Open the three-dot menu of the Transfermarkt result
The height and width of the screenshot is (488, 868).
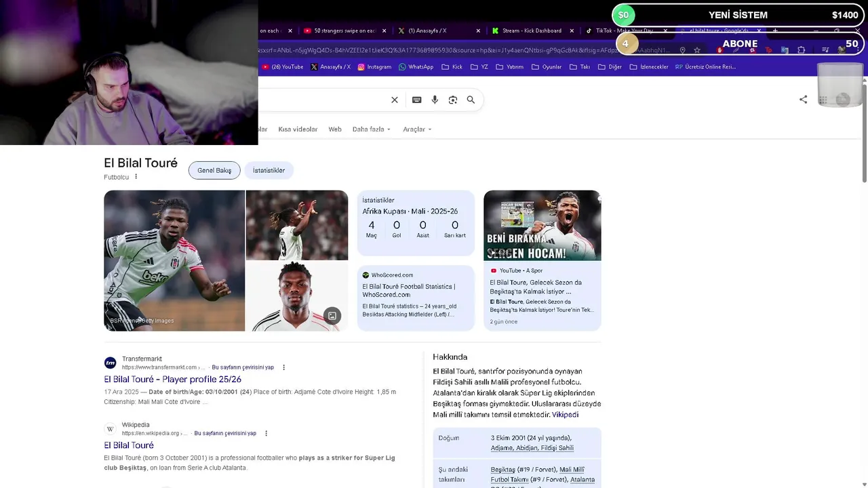283,367
